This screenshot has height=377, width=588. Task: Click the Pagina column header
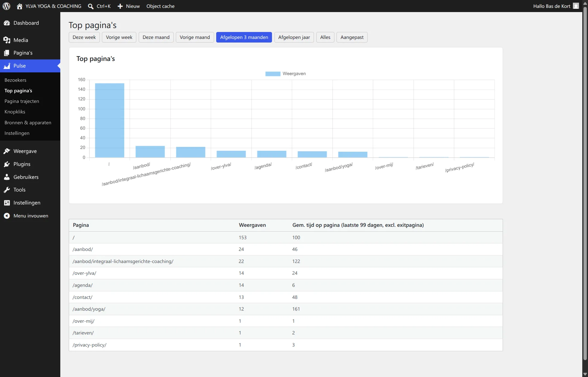[81, 225]
